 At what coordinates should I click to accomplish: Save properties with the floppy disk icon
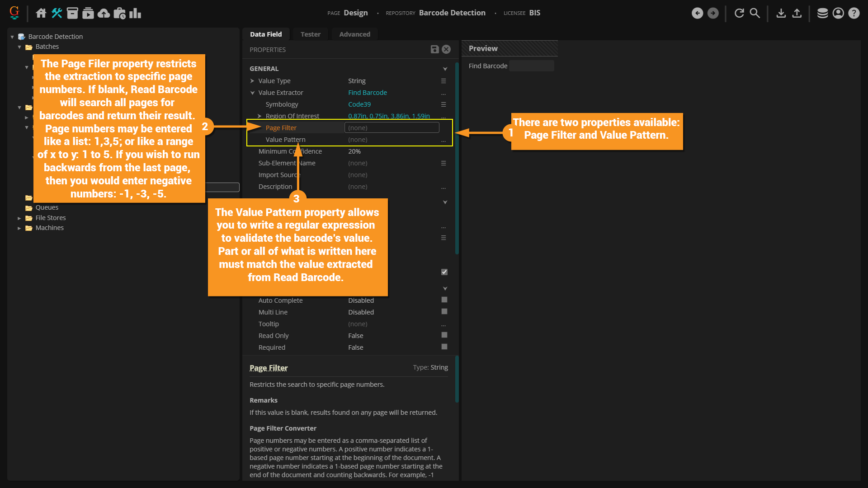click(434, 49)
